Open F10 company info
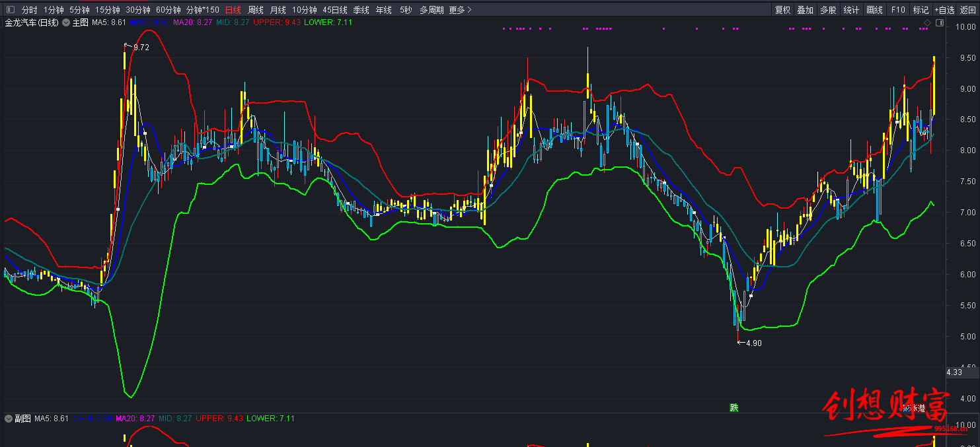 tap(897, 10)
